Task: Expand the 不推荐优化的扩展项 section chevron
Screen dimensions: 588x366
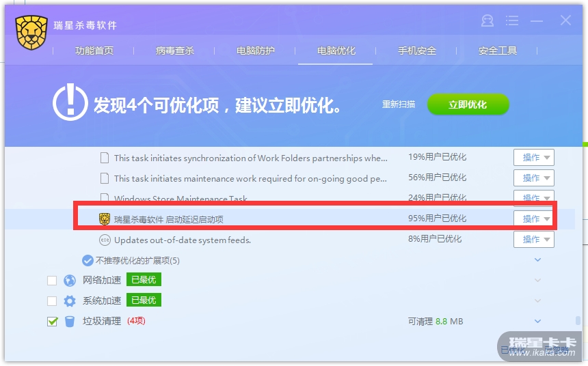Action: coord(538,260)
